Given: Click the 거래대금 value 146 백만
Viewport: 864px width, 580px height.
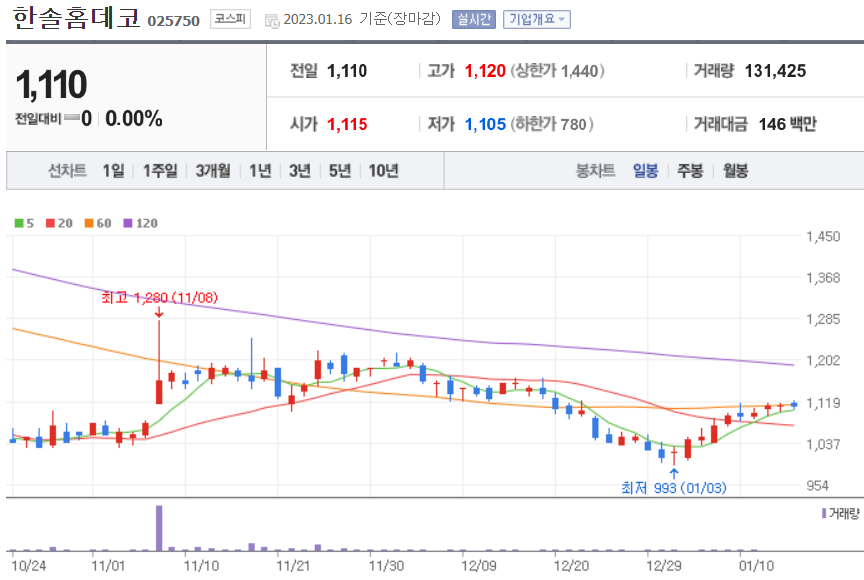Looking at the screenshot, I should [787, 124].
